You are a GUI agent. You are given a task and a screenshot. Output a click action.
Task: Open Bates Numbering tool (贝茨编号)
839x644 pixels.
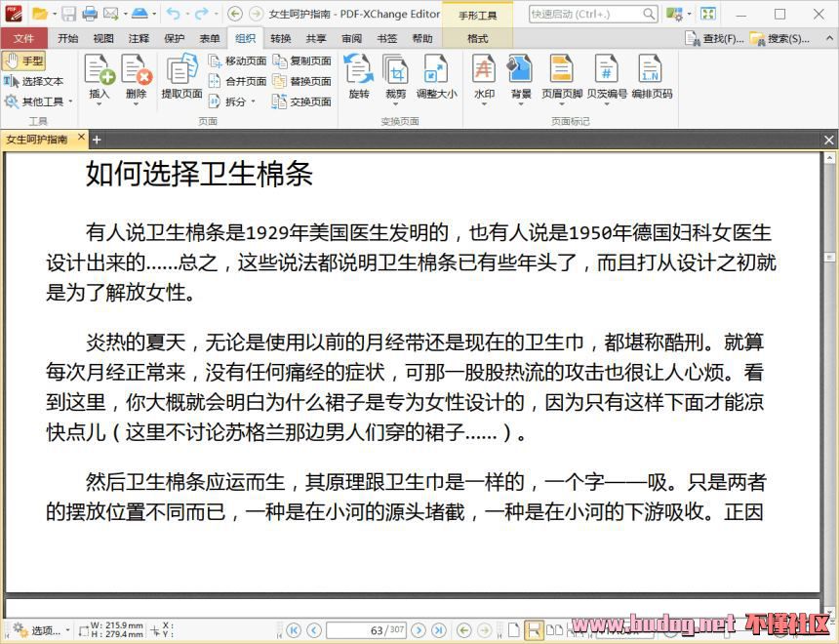pyautogui.click(x=606, y=76)
